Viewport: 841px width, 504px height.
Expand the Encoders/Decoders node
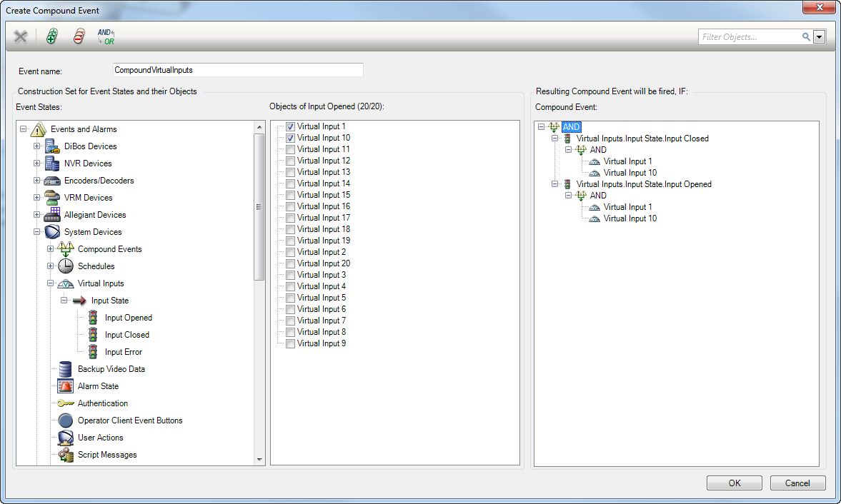pyautogui.click(x=36, y=181)
